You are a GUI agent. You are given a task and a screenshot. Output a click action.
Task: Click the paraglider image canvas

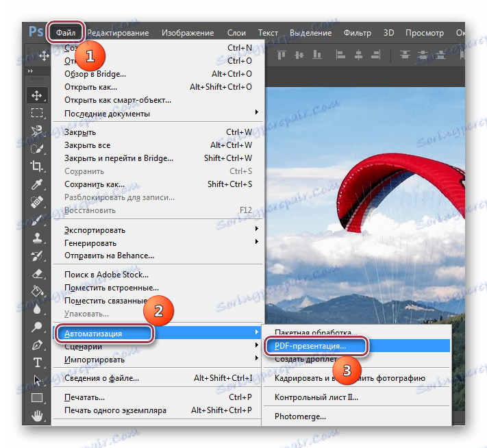tap(365, 205)
